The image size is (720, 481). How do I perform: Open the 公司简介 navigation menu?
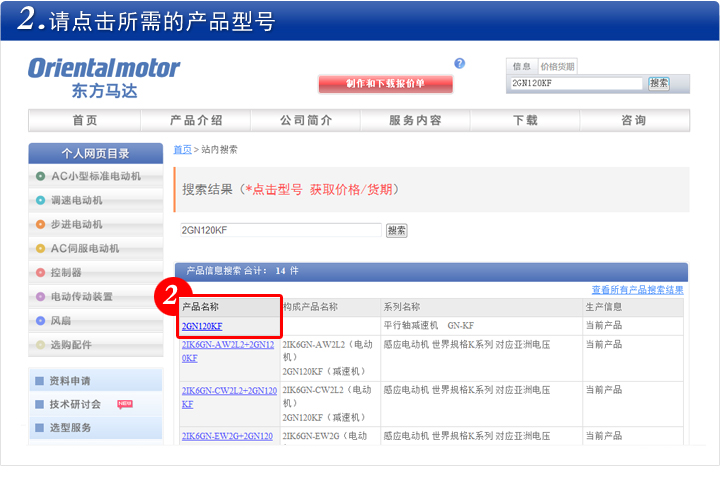(x=306, y=120)
